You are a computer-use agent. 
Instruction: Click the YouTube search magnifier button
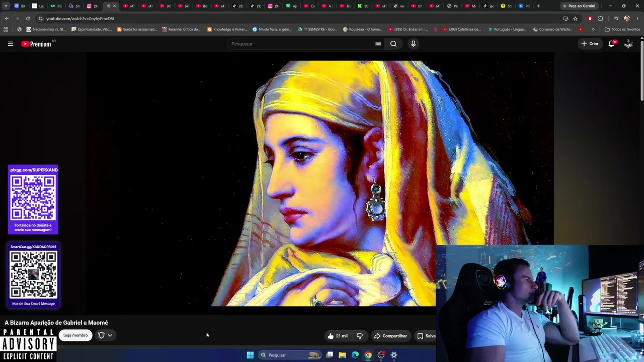point(393,44)
